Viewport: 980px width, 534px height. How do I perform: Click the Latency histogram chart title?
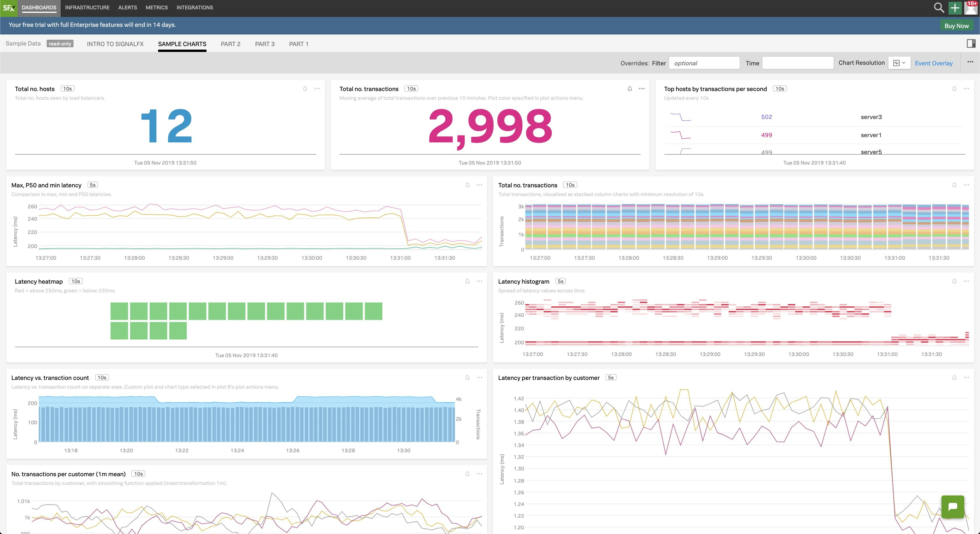coord(524,281)
